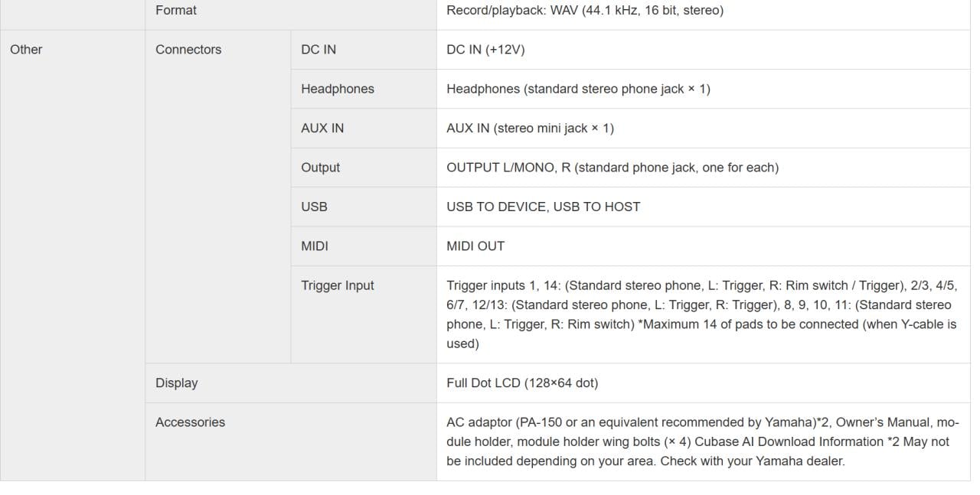This screenshot has height=495, width=980.
Task: Click the WAV record/playback format text
Action: tap(584, 11)
